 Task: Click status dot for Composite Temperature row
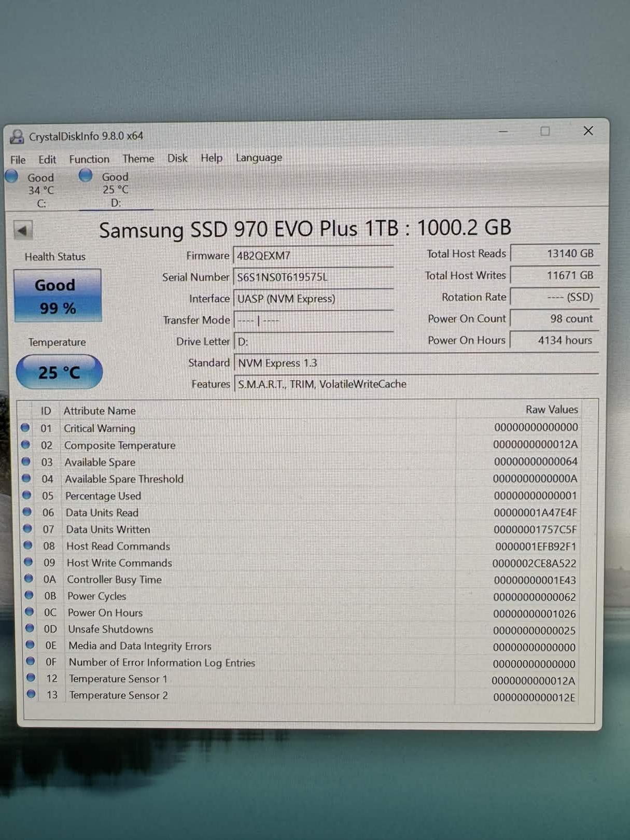click(25, 444)
